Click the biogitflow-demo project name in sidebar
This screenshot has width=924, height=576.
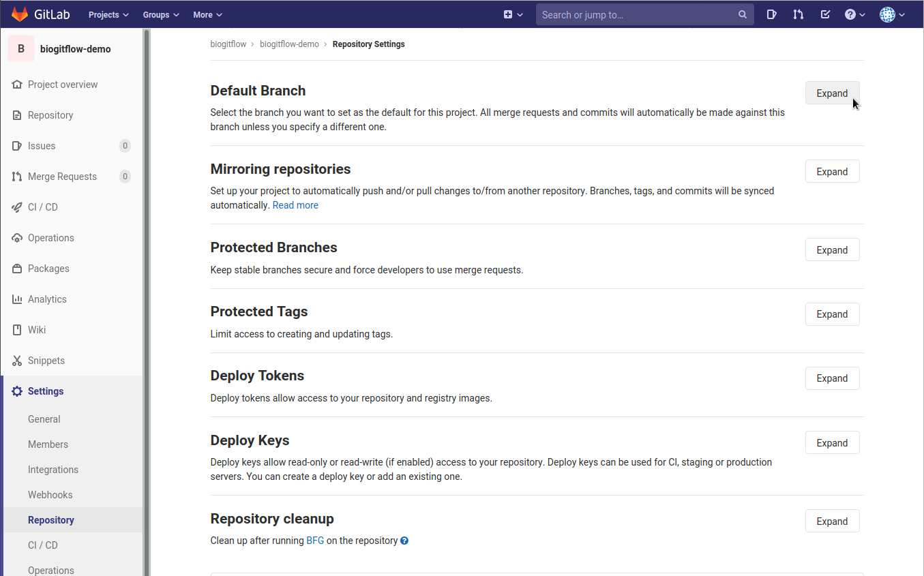pyautogui.click(x=76, y=49)
